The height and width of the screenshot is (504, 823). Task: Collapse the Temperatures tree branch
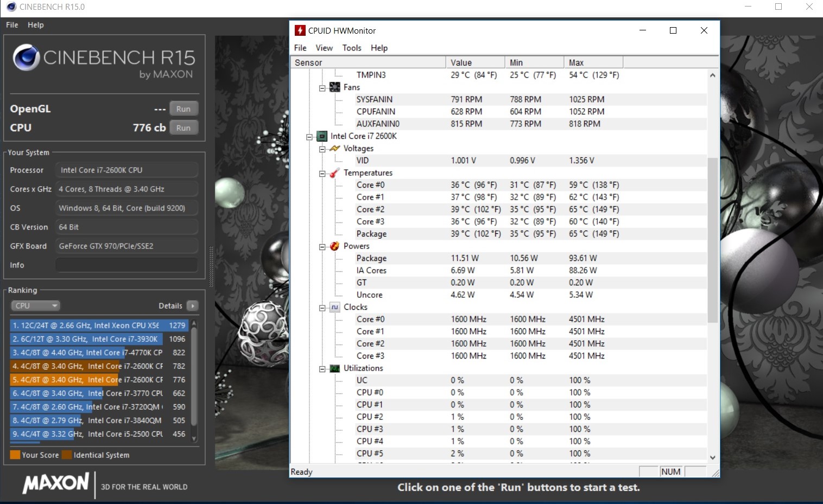click(x=322, y=174)
